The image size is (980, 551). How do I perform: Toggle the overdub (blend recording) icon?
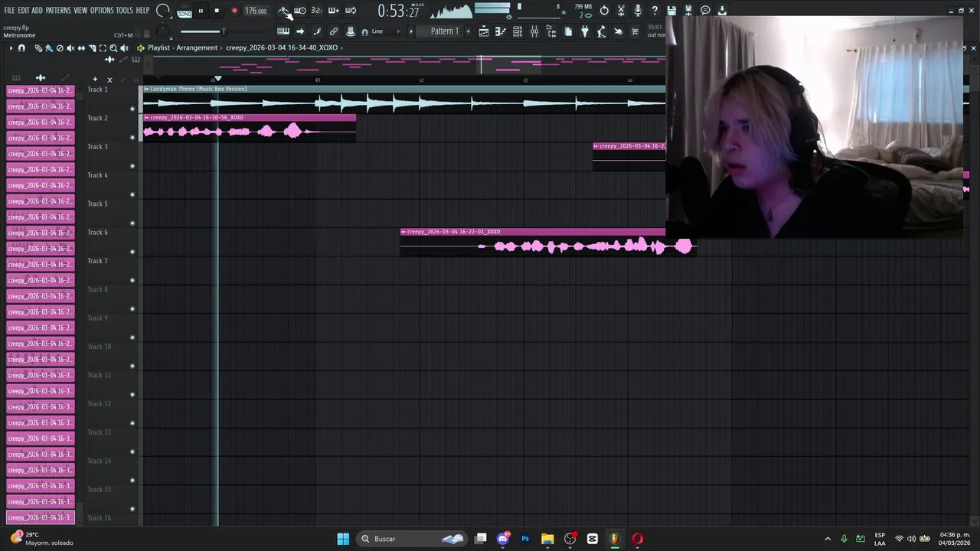[x=333, y=11]
